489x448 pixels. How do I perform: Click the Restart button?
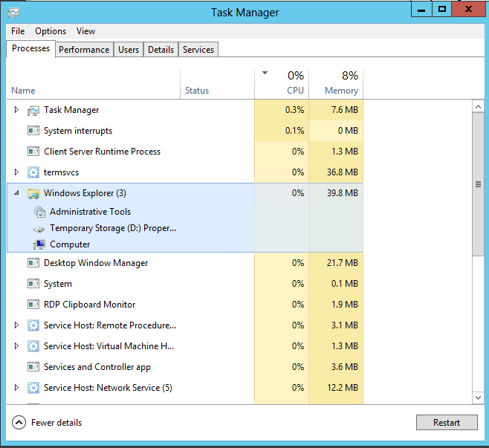click(x=447, y=423)
